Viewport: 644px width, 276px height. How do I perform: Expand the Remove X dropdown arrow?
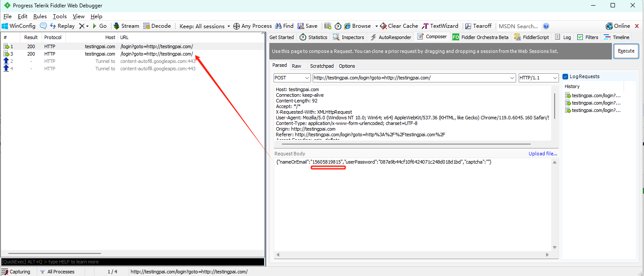tap(87, 26)
